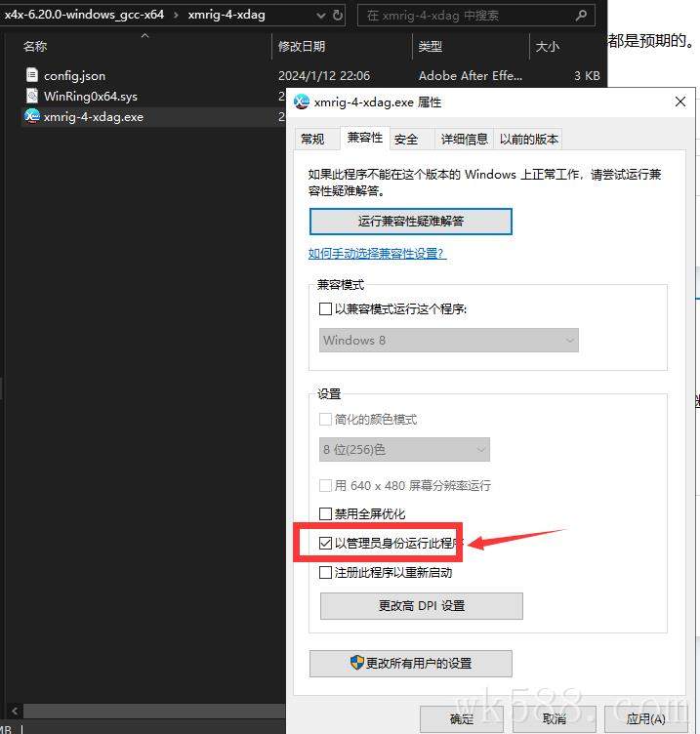This screenshot has height=734, width=700.
Task: Click the xmrig-4-xdag breadcrumb segment
Action: point(226,15)
